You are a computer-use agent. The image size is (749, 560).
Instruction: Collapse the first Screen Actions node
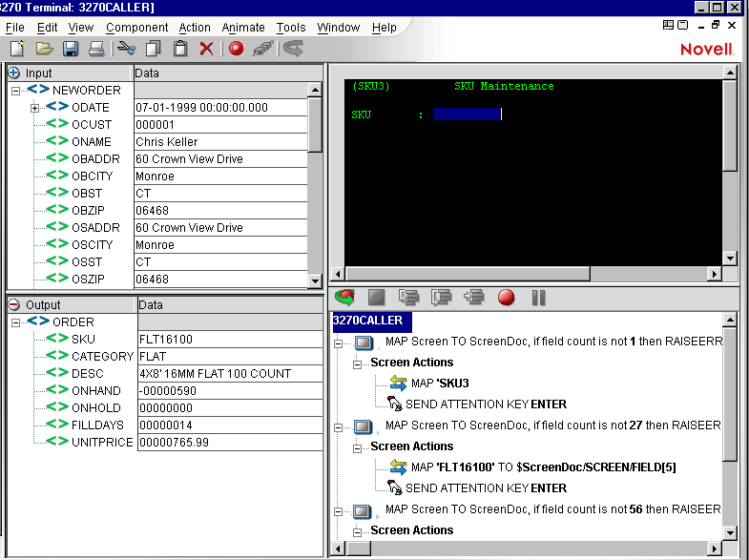[359, 363]
